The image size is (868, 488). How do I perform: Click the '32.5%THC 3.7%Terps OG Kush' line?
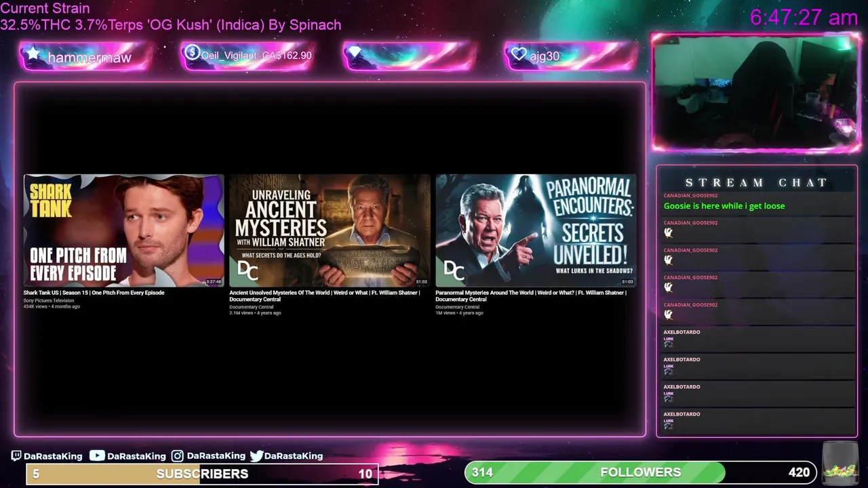tap(170, 25)
